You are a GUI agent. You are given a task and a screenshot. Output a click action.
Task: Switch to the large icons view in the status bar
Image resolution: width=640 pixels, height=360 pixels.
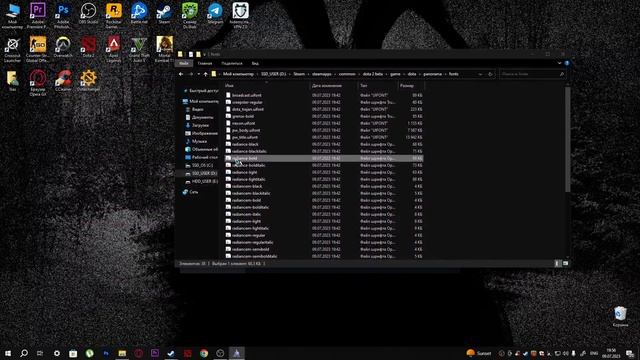[x=565, y=264]
